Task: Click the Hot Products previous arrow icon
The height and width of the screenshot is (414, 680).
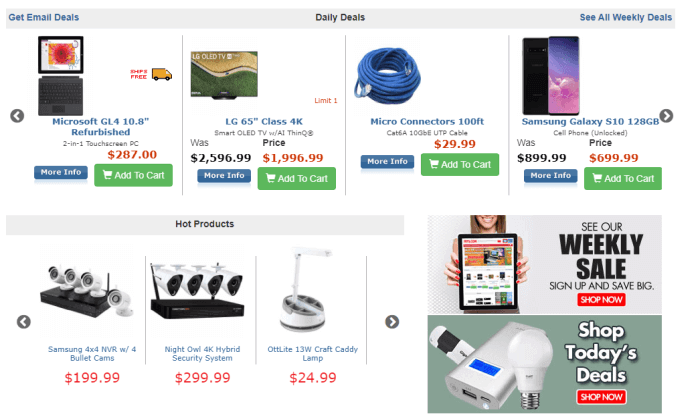Action: point(24,322)
